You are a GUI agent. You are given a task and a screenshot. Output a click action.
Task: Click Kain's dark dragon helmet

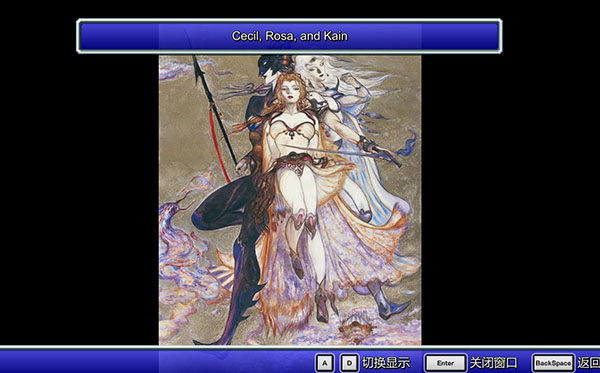point(271,67)
